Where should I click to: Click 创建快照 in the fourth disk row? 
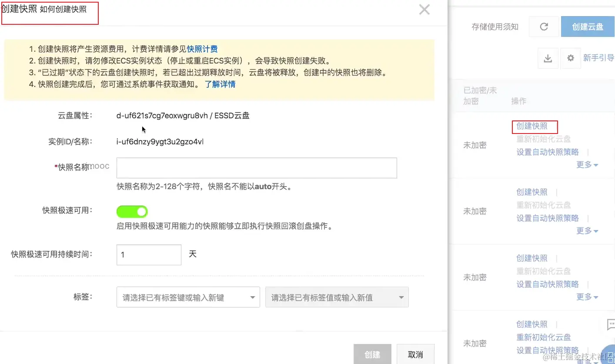532,324
